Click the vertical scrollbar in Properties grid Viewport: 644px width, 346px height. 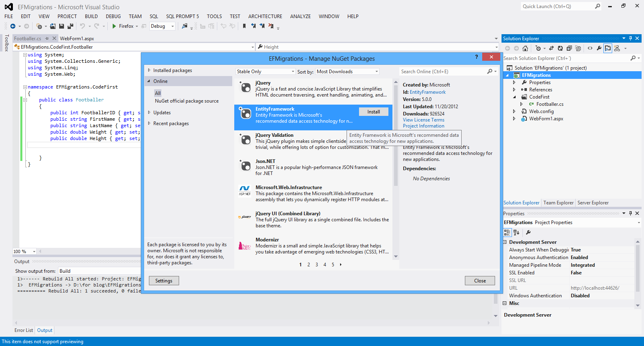click(x=638, y=268)
